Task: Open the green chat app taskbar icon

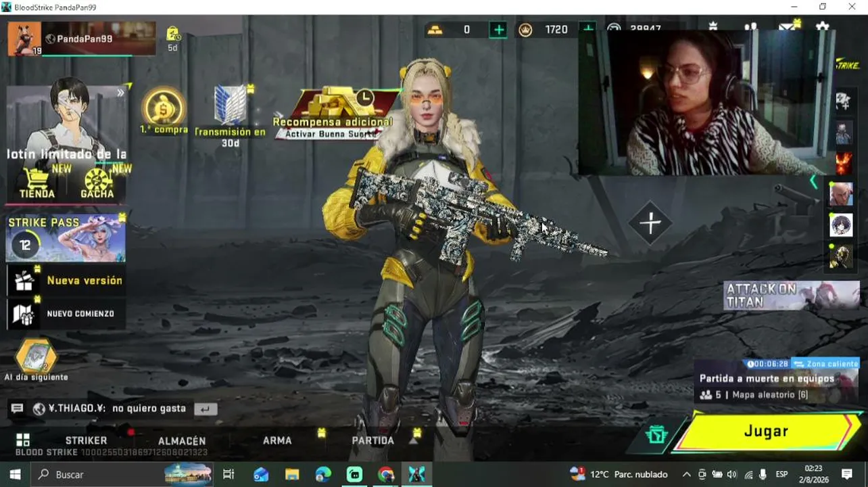Action: pyautogui.click(x=354, y=474)
